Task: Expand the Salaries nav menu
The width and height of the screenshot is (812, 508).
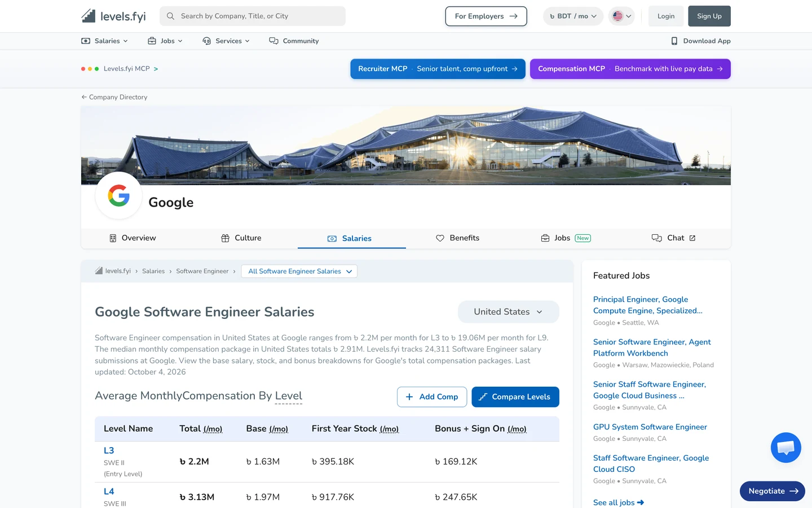Action: pos(105,41)
